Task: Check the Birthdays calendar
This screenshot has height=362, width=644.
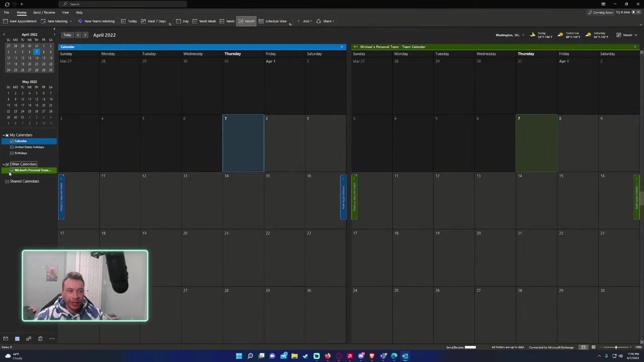Action: (12, 153)
